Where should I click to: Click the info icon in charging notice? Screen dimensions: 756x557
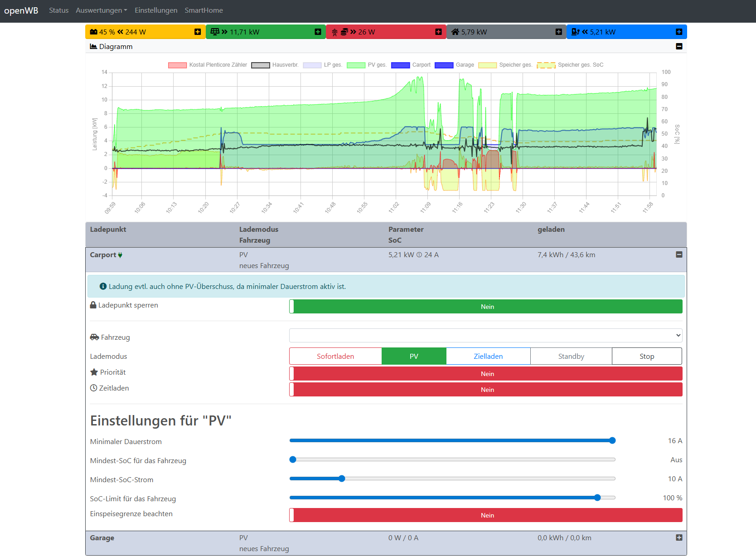coord(103,286)
